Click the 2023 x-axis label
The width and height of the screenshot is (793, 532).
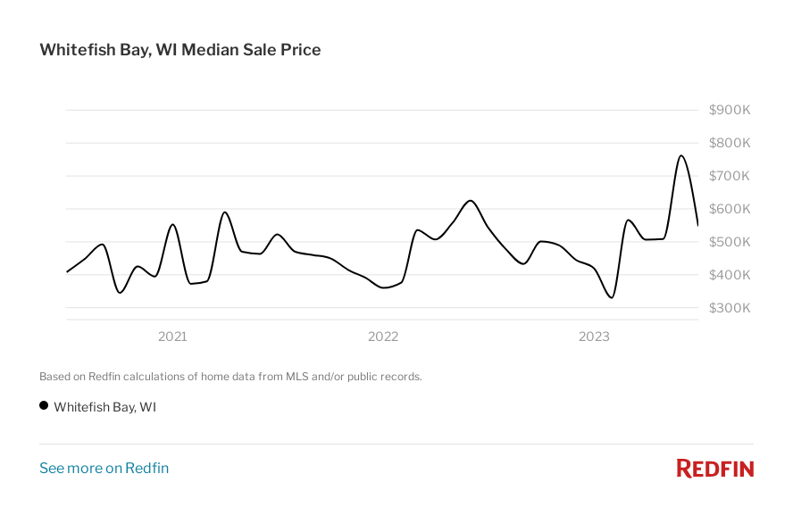pos(594,337)
